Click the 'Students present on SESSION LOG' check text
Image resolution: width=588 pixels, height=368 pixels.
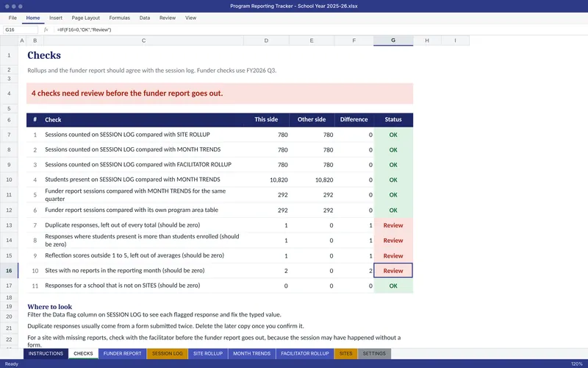(132, 180)
